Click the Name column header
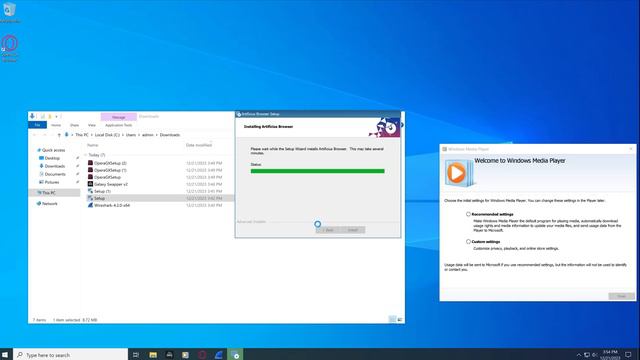The width and height of the screenshot is (640, 360). (x=93, y=145)
